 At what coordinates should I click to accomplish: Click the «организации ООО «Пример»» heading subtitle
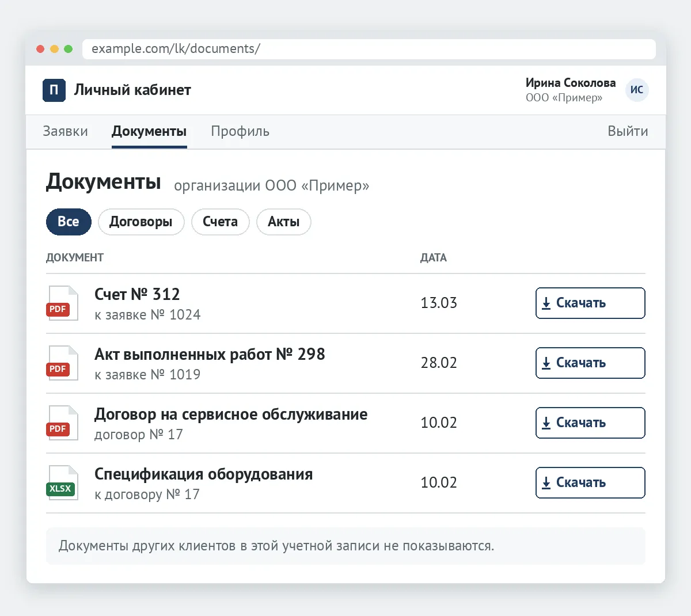tap(272, 186)
